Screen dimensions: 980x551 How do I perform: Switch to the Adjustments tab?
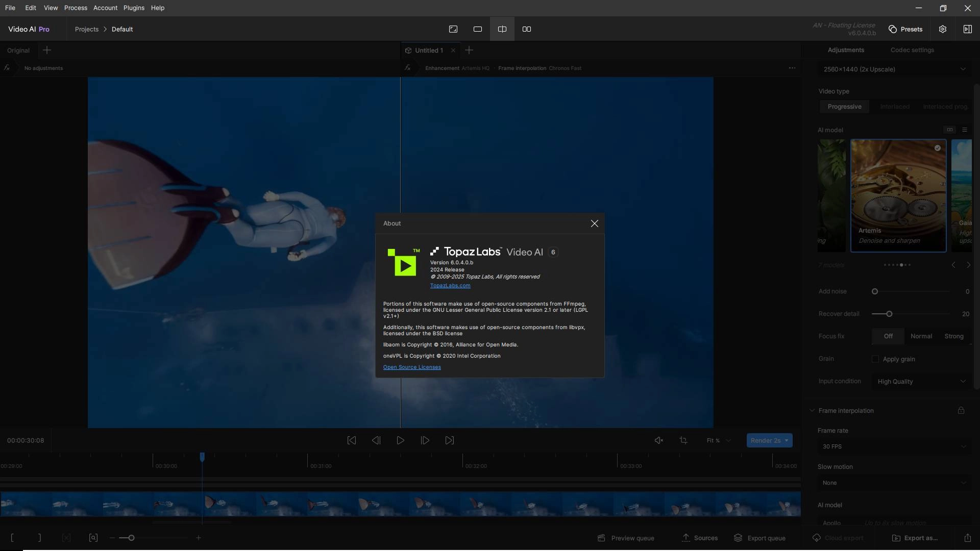coord(846,50)
